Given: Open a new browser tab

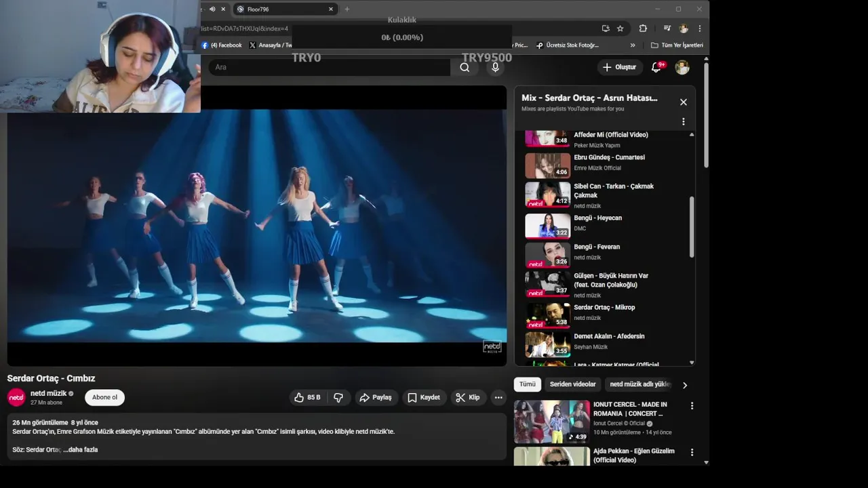Looking at the screenshot, I should click(347, 9).
